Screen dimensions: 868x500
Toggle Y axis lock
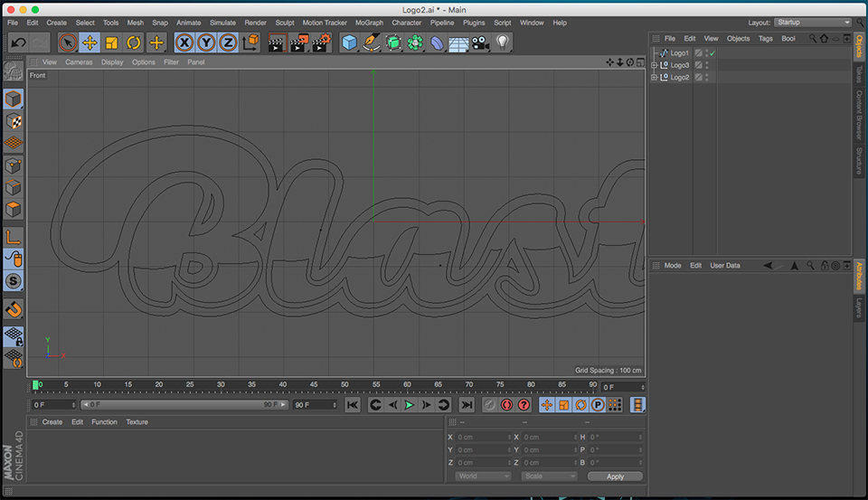[206, 42]
